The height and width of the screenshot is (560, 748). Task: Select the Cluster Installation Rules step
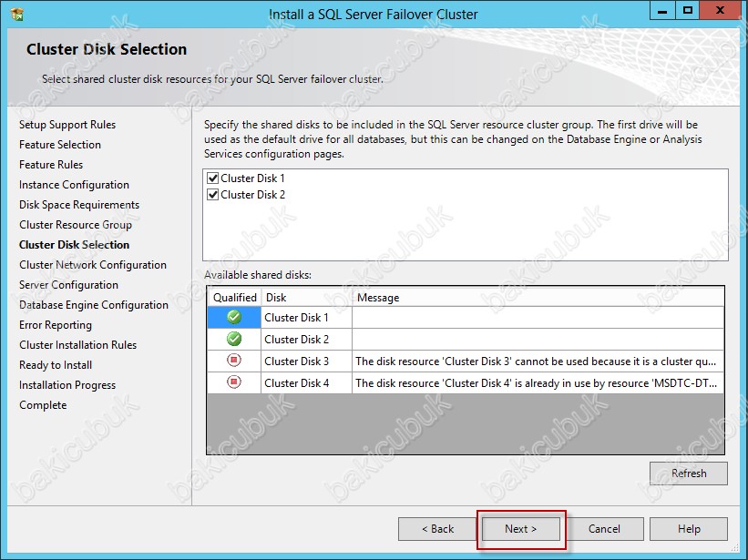click(77, 345)
